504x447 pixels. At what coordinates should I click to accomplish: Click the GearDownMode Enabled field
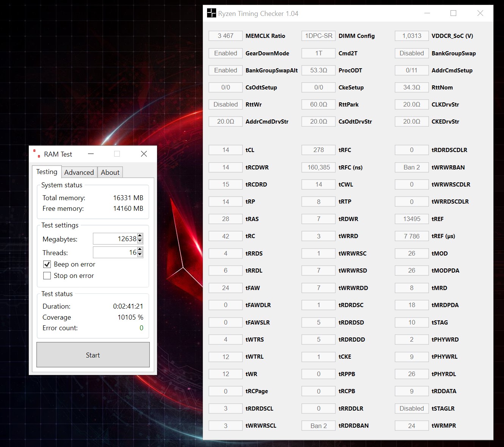coord(226,53)
